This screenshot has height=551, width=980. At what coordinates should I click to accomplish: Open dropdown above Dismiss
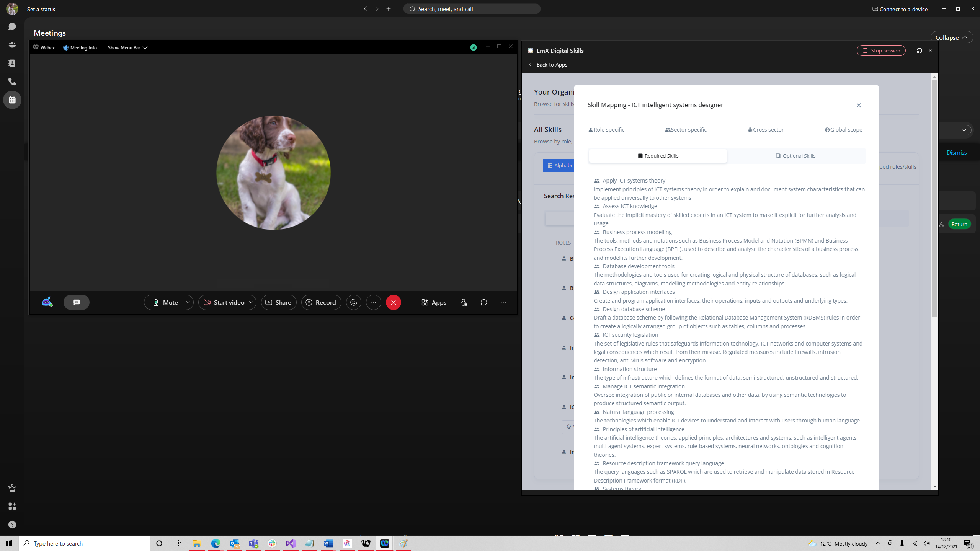coord(964,130)
